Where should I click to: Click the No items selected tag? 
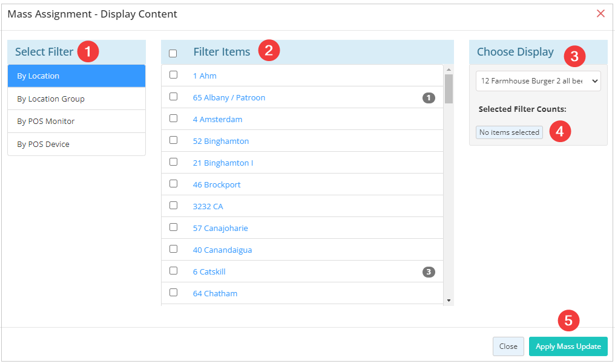509,132
